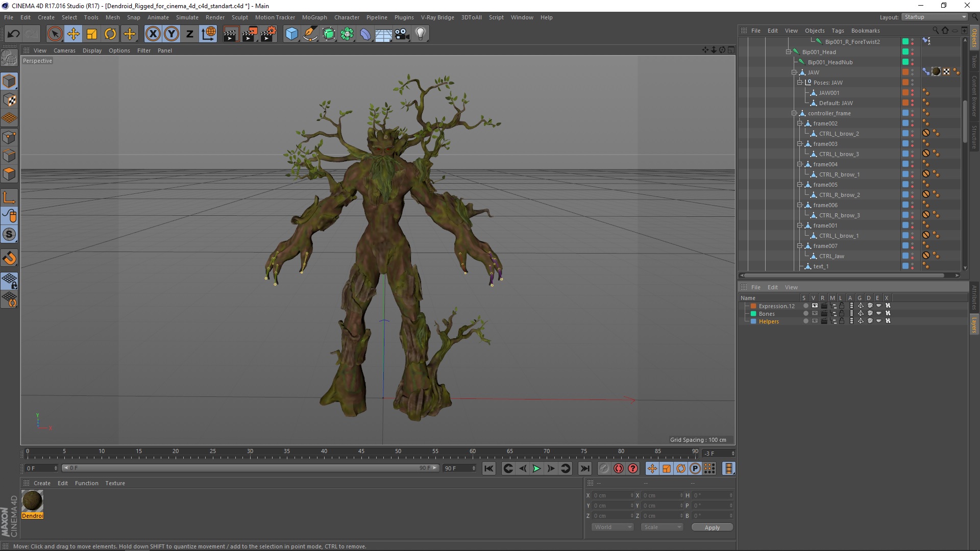
Task: Click the Rotate tool icon
Action: [110, 33]
